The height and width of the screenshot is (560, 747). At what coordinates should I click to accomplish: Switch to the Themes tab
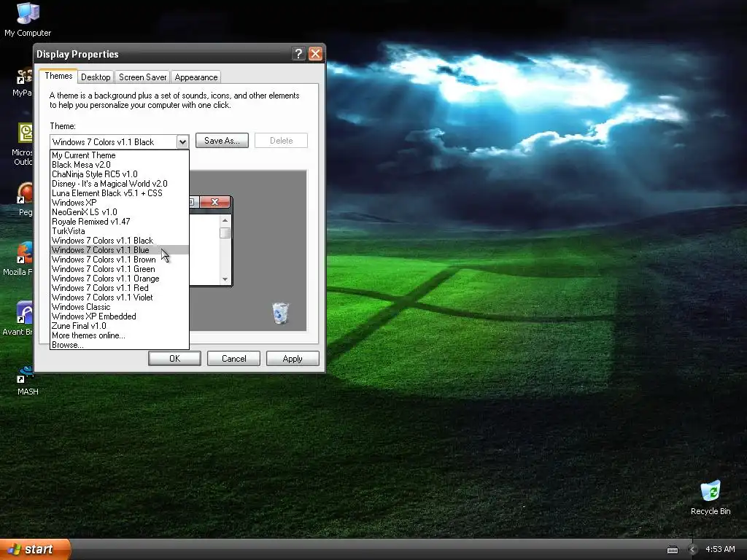[58, 76]
